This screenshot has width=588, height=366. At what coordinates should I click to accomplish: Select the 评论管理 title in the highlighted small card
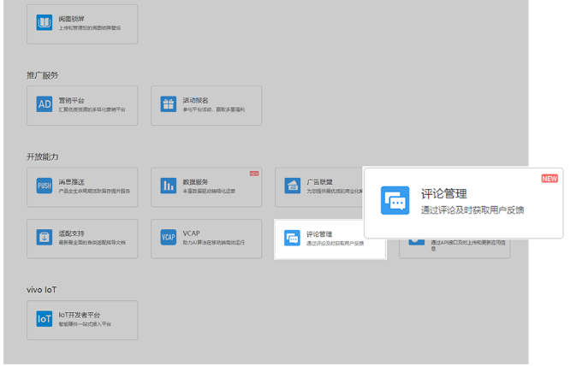tap(319, 234)
